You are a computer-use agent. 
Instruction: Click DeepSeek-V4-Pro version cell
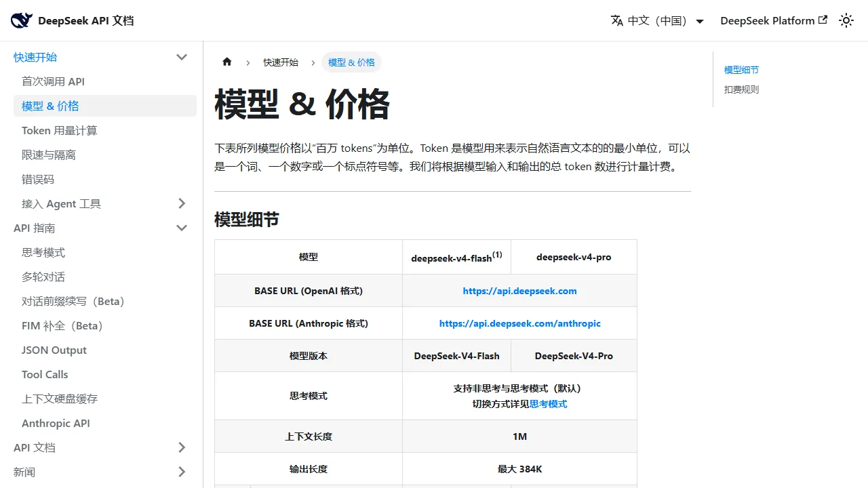click(574, 356)
